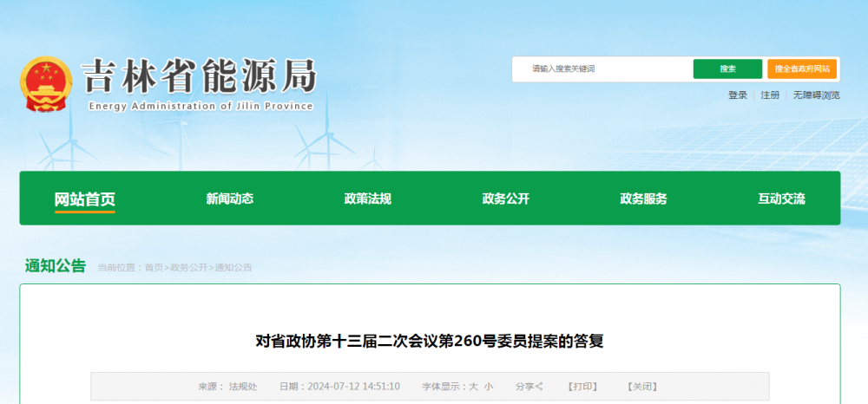The height and width of the screenshot is (404, 868).
Task: Enable 无障碍浏览 accessibility browsing
Action: (816, 95)
